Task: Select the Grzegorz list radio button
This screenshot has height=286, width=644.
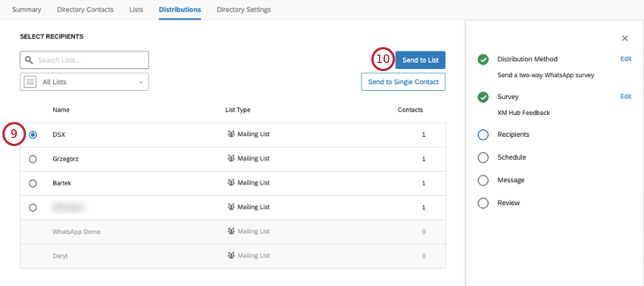Action: coord(33,159)
